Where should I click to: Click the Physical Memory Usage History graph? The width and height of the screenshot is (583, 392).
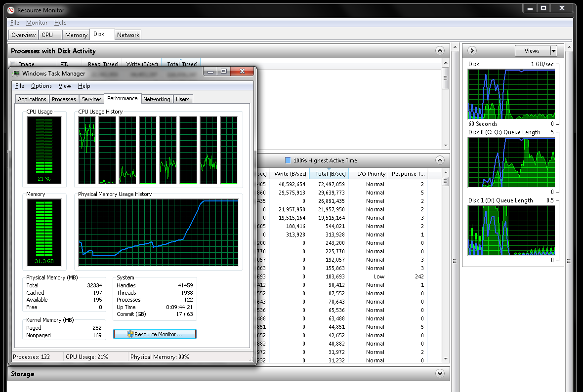(159, 232)
